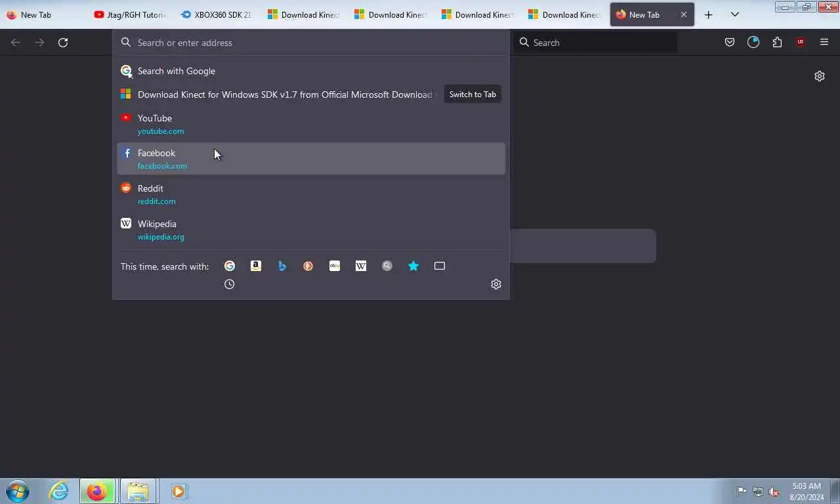Search this time with Amazon icon
840x504 pixels.
click(256, 266)
